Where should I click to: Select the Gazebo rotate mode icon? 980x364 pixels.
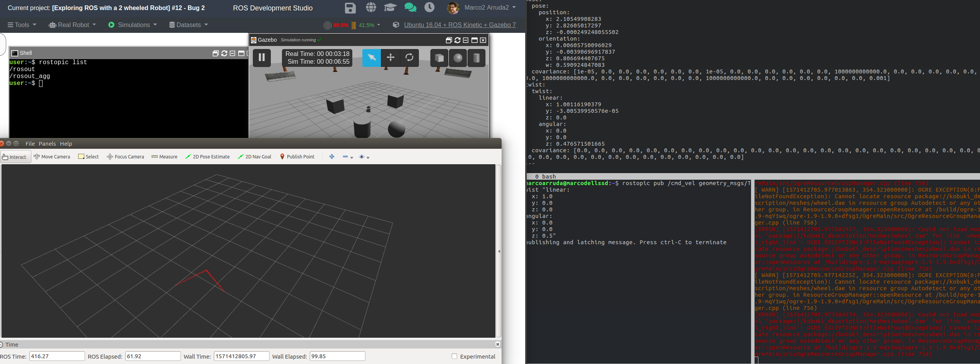[409, 58]
